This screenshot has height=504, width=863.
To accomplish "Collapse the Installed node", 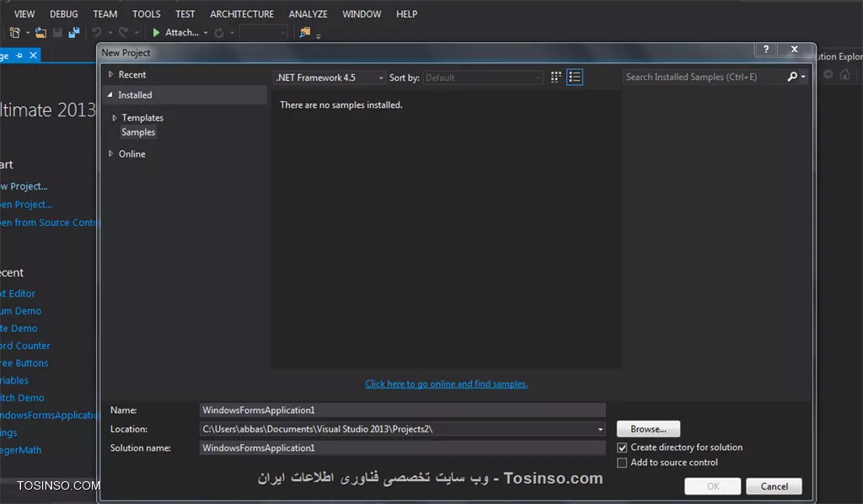I will pyautogui.click(x=110, y=94).
